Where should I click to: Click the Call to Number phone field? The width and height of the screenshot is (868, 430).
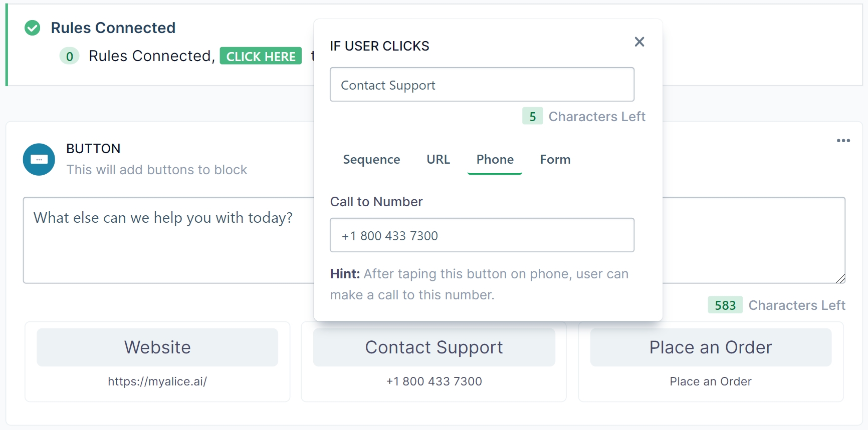(x=482, y=235)
